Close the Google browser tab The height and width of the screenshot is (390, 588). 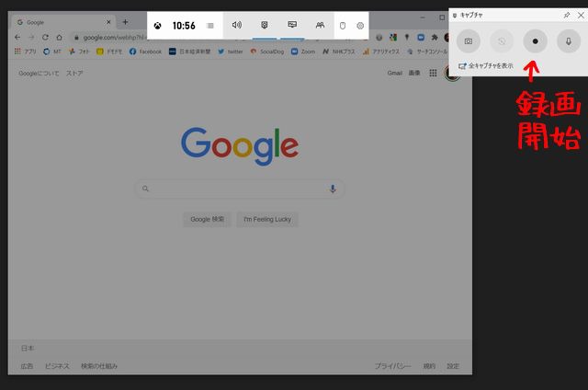pos(108,22)
